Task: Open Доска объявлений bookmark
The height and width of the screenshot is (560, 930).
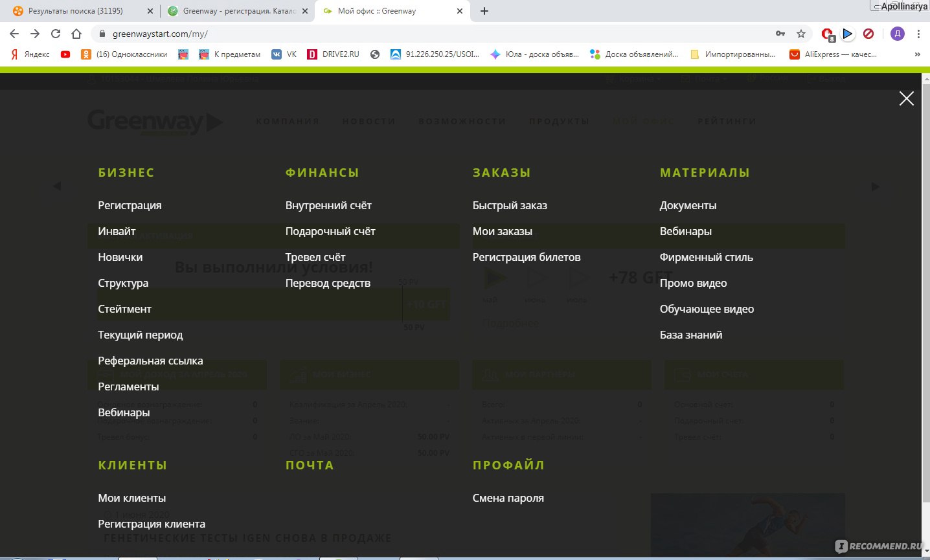Action: [x=634, y=54]
